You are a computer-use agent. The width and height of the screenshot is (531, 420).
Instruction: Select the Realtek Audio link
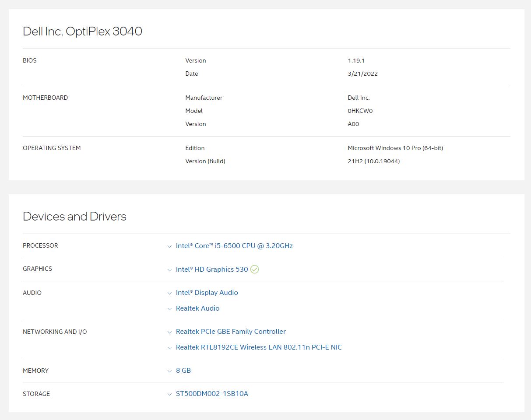pos(197,308)
